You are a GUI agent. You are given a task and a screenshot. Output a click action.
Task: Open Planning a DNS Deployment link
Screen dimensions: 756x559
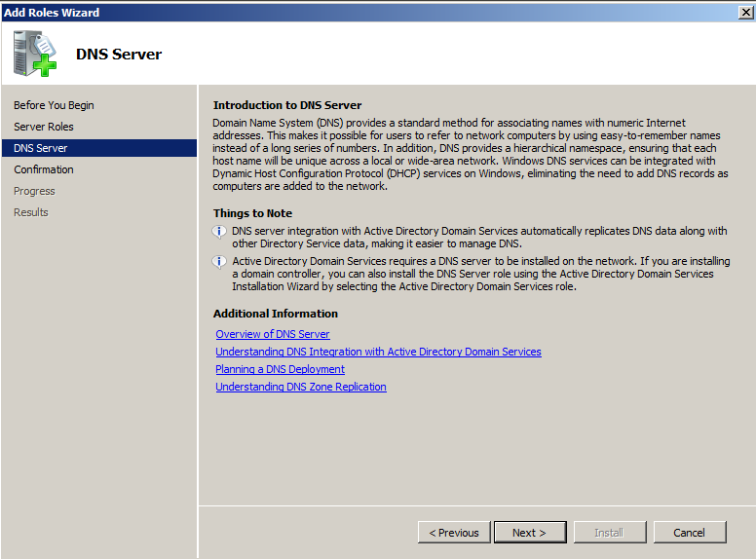[x=281, y=369]
